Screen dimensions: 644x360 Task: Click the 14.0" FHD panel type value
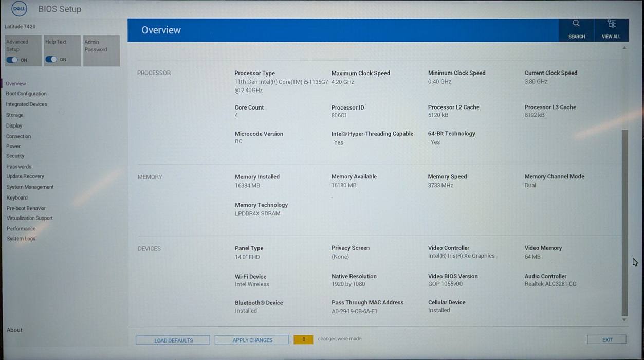(x=247, y=257)
